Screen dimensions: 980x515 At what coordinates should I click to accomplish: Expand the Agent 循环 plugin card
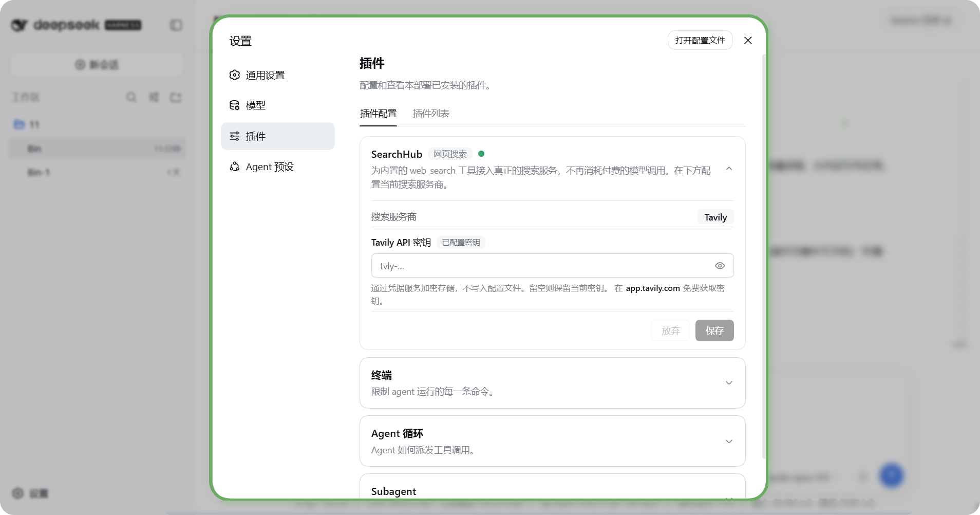pos(729,442)
